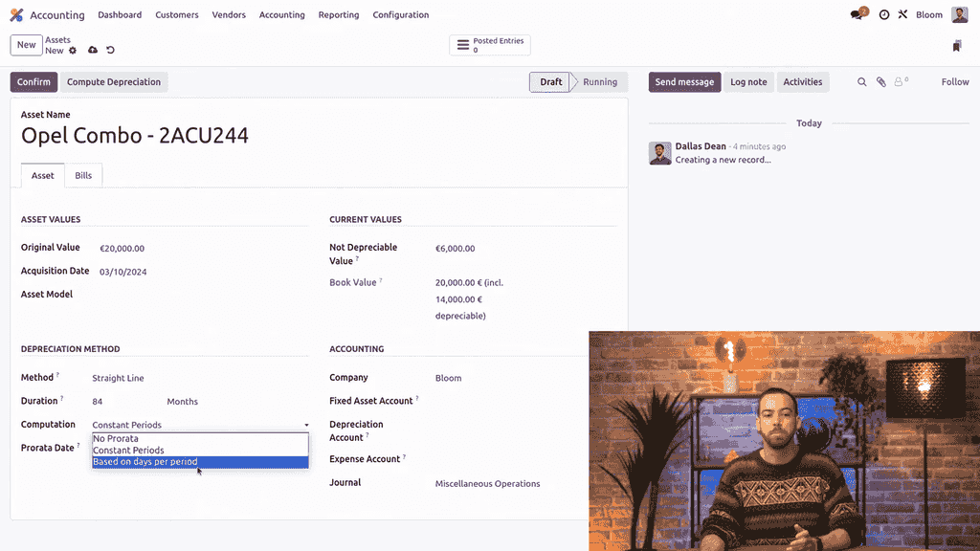
Task: Click the gear actions icon beside New
Action: coord(73,51)
